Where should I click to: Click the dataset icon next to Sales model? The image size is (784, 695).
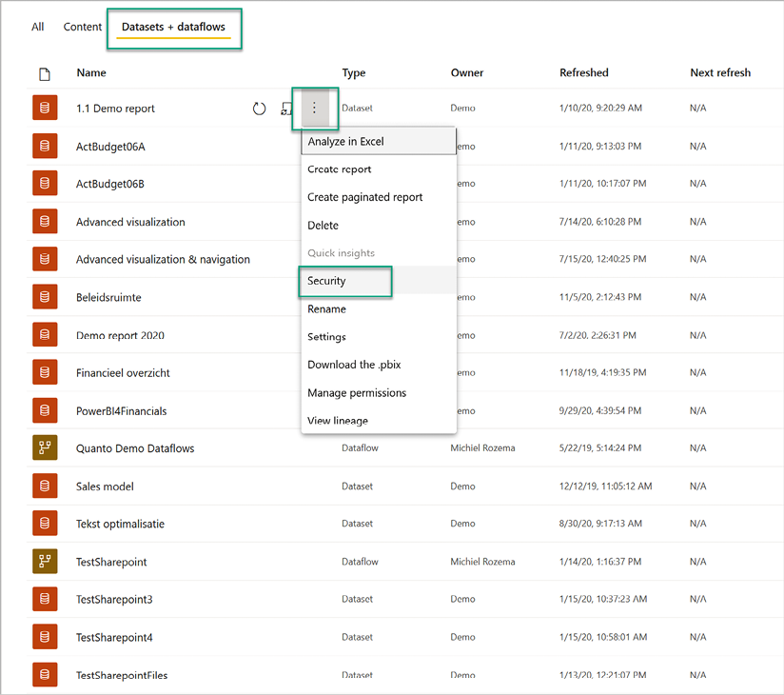click(x=45, y=486)
